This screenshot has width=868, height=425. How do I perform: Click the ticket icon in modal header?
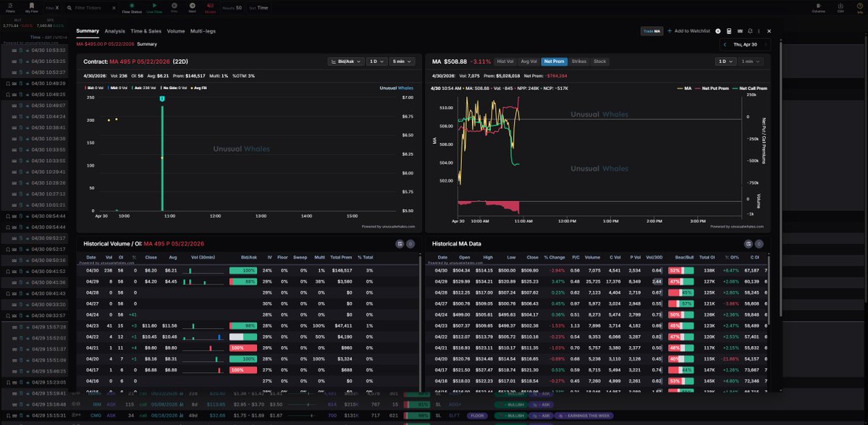(741, 32)
